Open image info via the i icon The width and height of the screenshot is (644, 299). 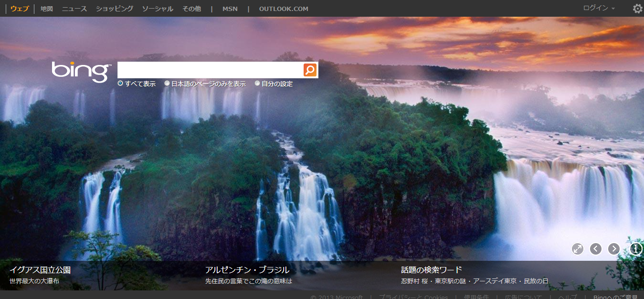(636, 249)
